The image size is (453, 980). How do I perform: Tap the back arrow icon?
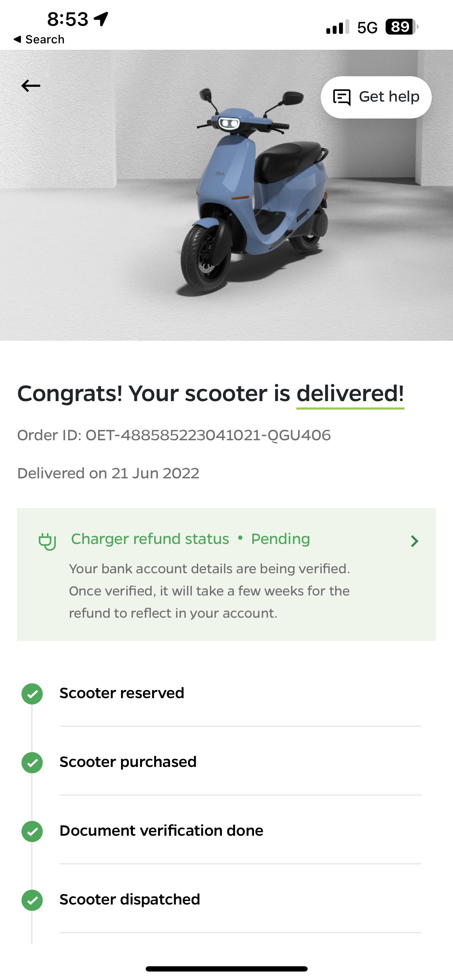31,86
